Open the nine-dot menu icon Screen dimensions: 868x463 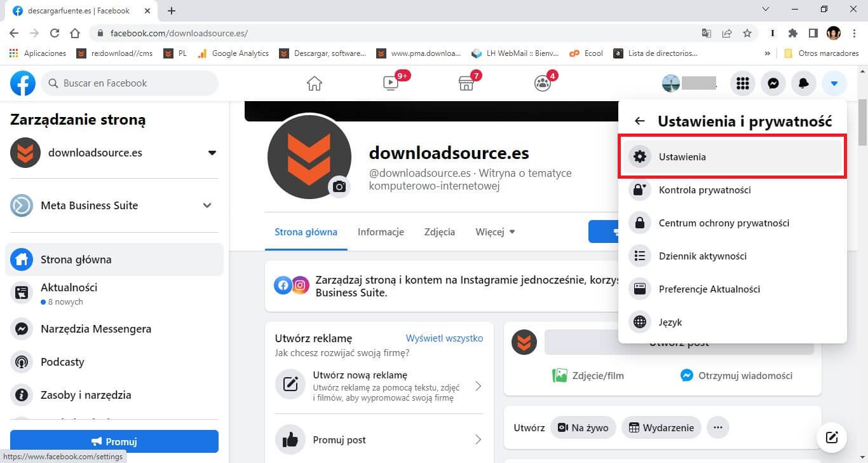(743, 83)
